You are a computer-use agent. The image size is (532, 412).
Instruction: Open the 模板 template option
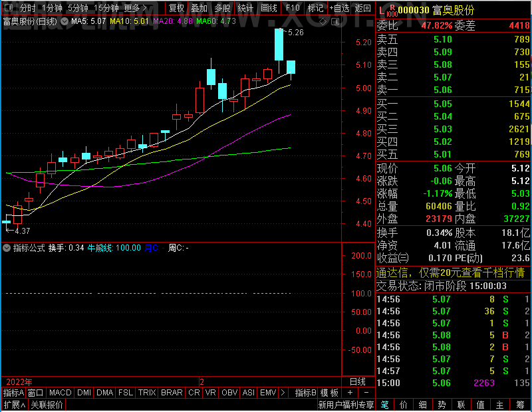(329, 393)
